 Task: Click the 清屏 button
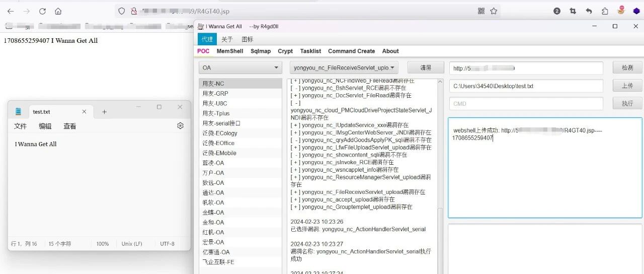426,67
